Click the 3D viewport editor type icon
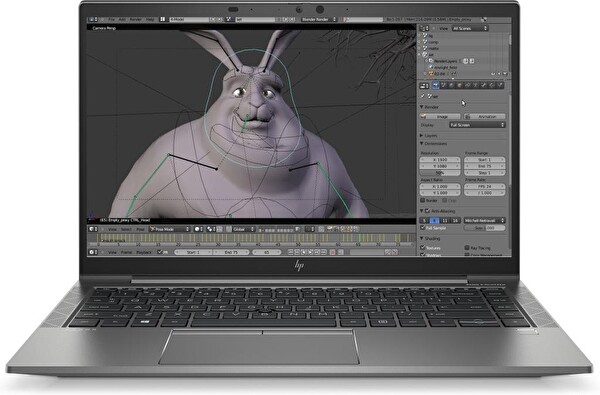The image size is (600, 395). [93, 229]
